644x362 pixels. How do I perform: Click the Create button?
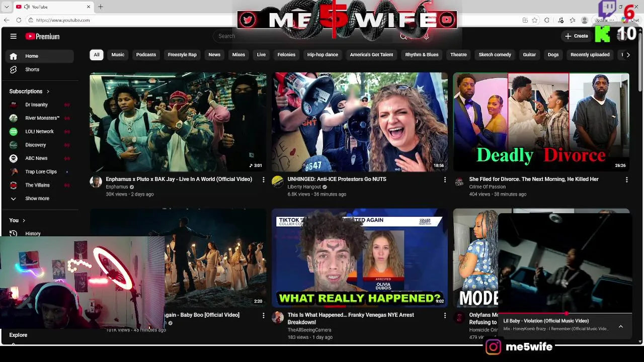pos(577,36)
